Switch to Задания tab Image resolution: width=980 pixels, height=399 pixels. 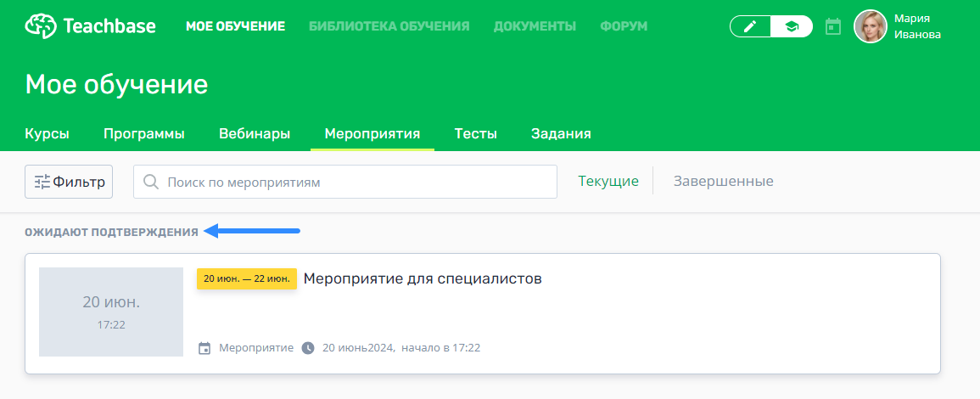pos(561,134)
